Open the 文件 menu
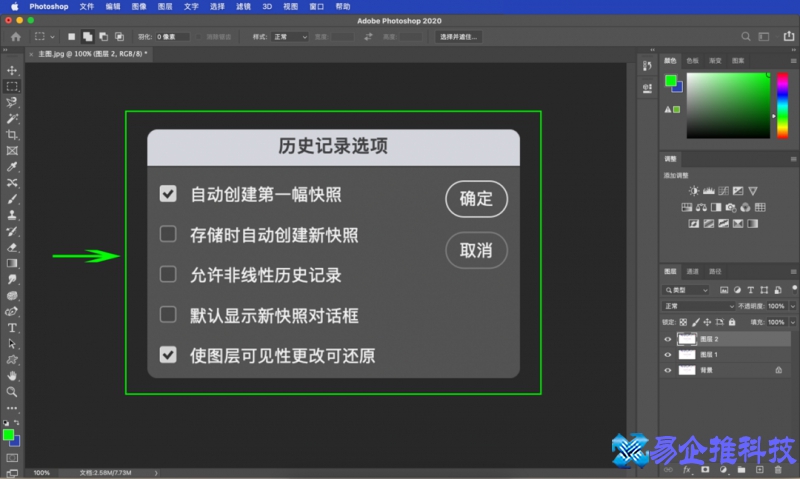The width and height of the screenshot is (800, 479). coord(87,7)
